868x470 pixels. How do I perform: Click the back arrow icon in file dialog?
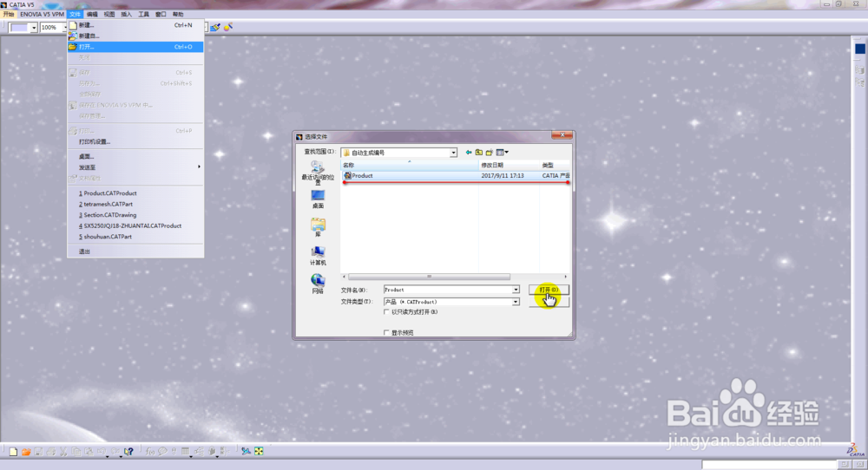point(469,153)
